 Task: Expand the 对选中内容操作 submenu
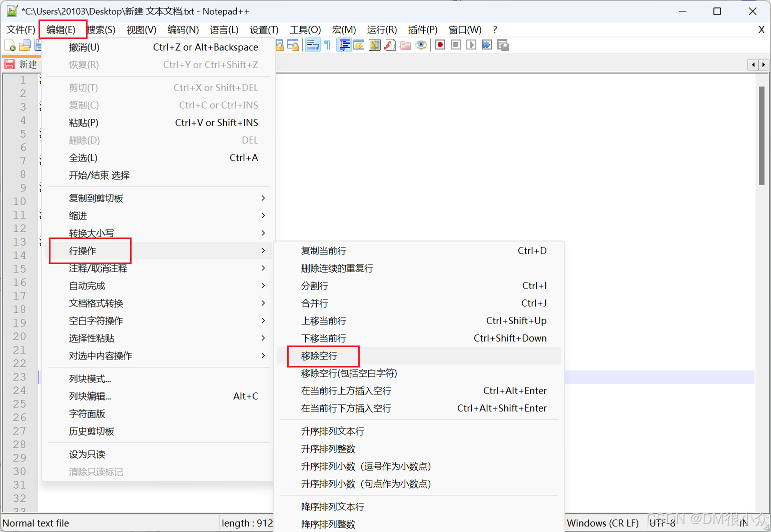tap(159, 355)
